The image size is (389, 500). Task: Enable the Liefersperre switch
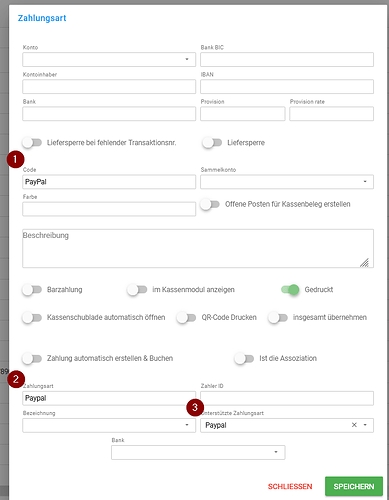[212, 143]
